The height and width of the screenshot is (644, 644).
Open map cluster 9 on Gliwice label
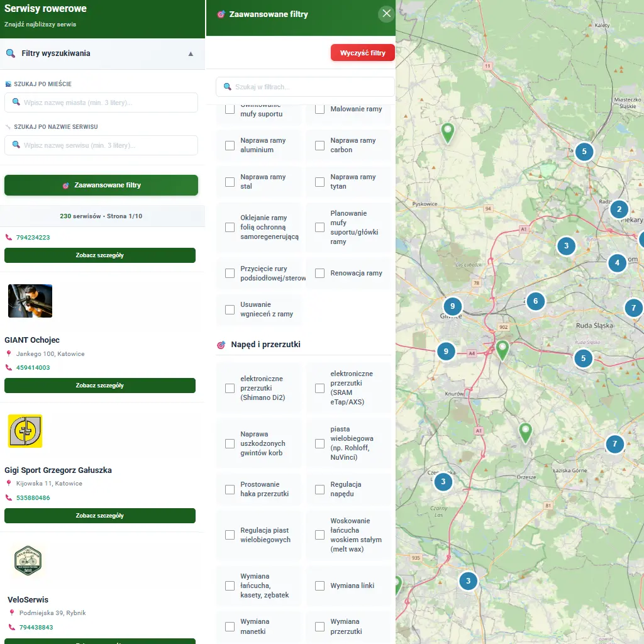[452, 306]
